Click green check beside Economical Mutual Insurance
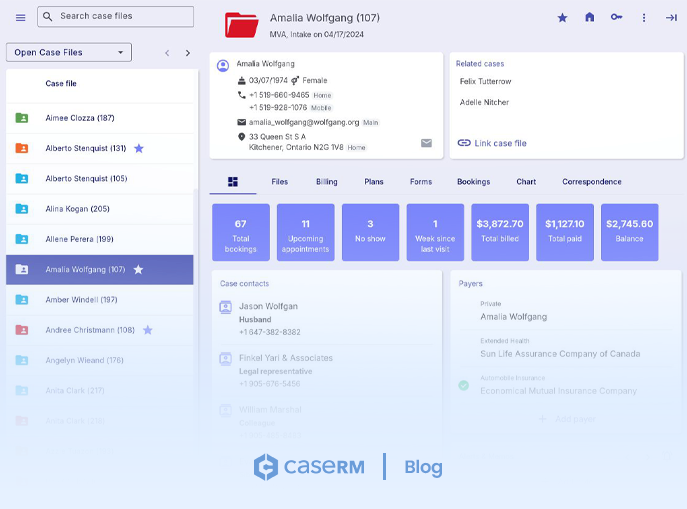 pyautogui.click(x=464, y=385)
